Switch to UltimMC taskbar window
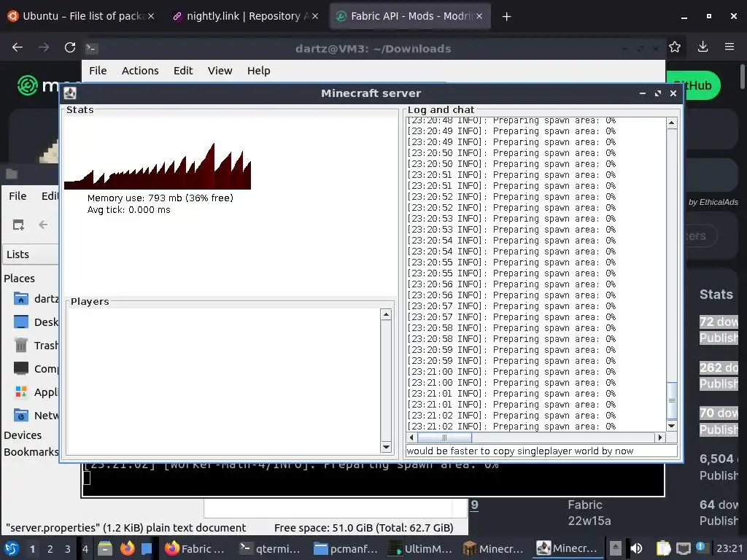747x560 pixels. click(x=421, y=548)
